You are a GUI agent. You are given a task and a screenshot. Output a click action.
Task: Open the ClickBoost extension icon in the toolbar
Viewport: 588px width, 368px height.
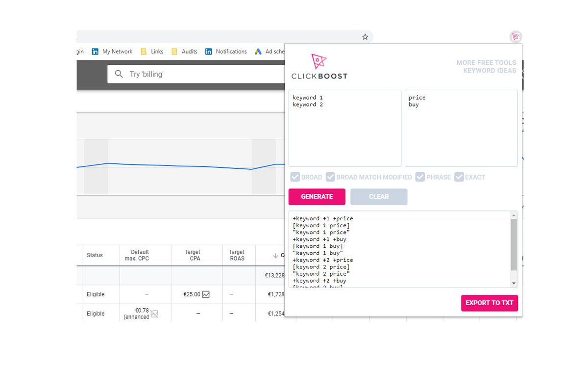coord(515,37)
